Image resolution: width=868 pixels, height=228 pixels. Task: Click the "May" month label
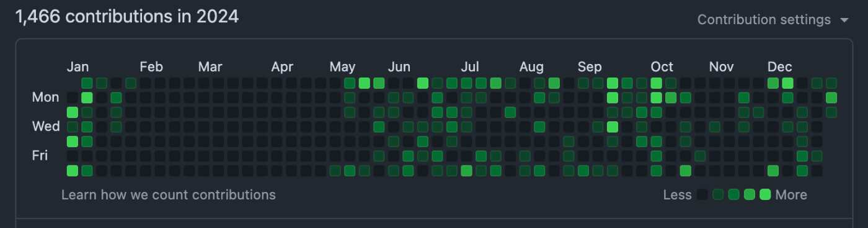pyautogui.click(x=342, y=66)
